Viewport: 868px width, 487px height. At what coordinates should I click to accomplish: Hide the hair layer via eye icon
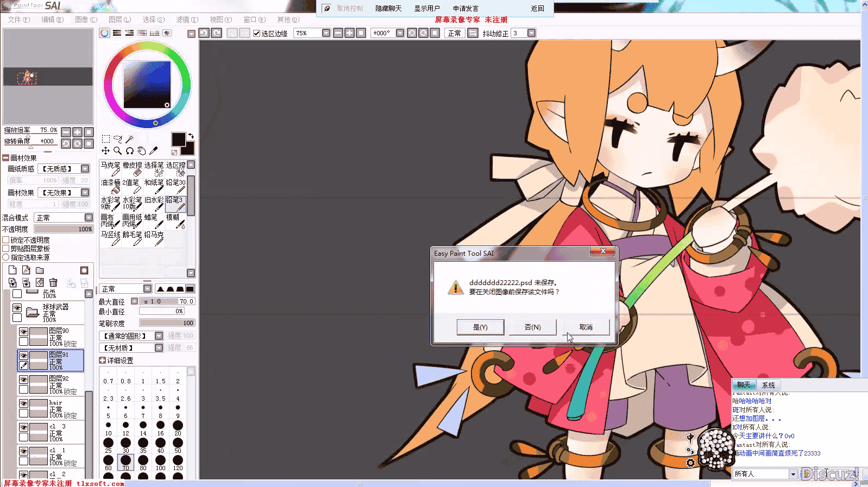23,403
